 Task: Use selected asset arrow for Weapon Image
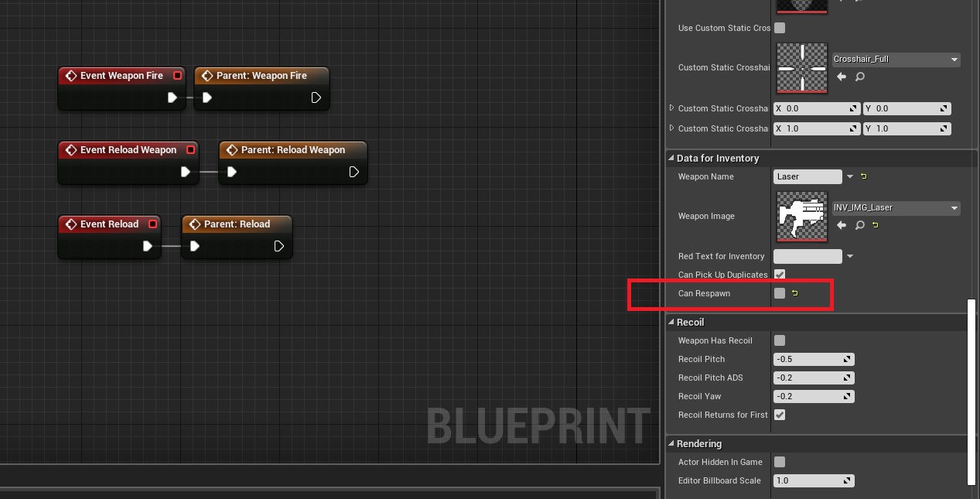842,225
